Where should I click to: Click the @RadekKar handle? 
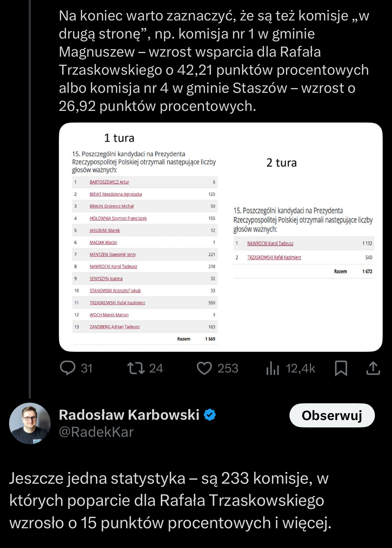click(96, 432)
